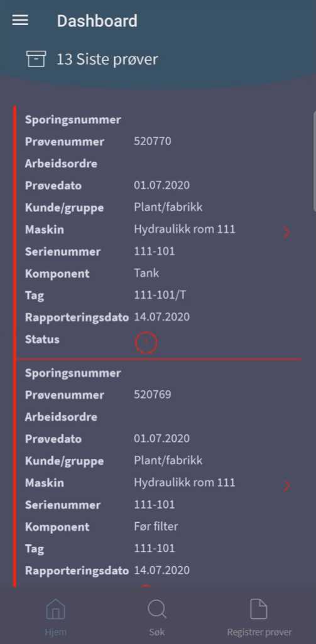Select the Søk tab label
316x644 pixels.
(x=157, y=631)
